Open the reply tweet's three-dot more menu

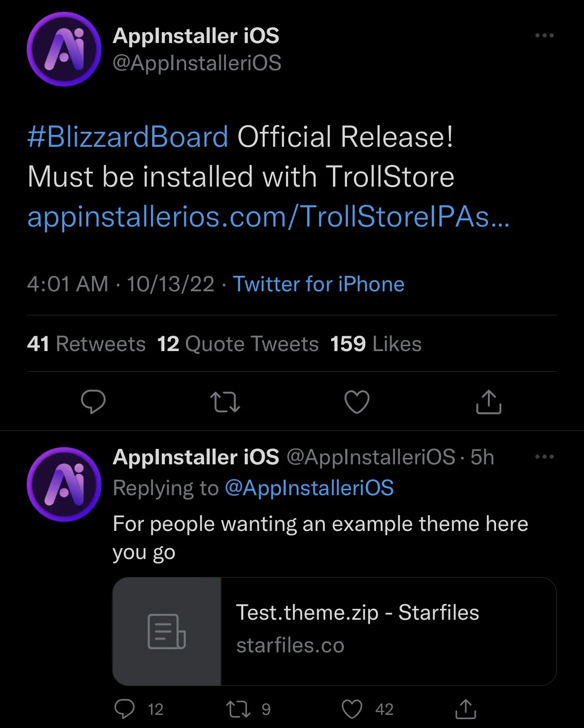(x=544, y=457)
